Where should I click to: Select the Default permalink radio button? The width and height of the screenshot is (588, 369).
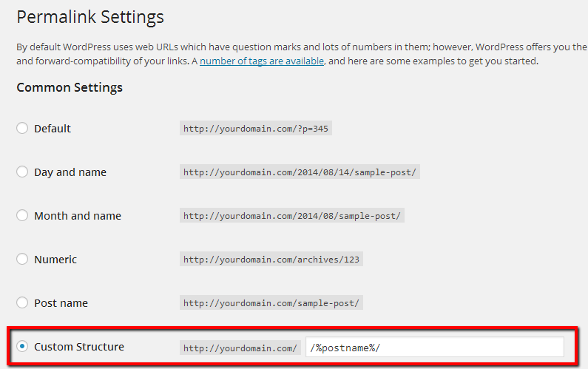coord(22,128)
